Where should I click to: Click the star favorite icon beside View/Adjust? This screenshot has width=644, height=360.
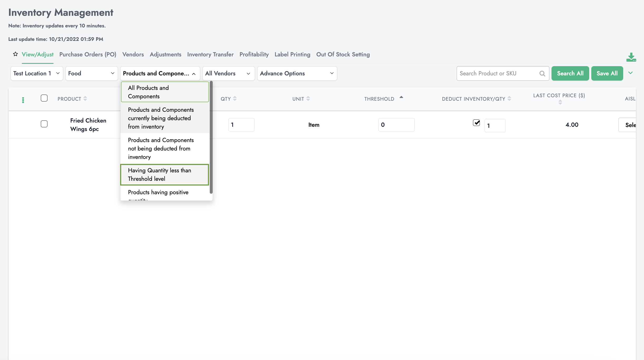[x=16, y=54]
